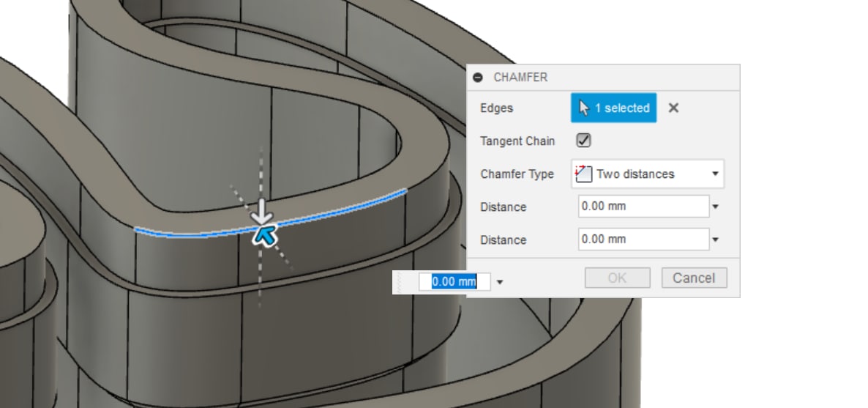Clear edge selection with the X icon
This screenshot has width=868, height=408.
(674, 108)
